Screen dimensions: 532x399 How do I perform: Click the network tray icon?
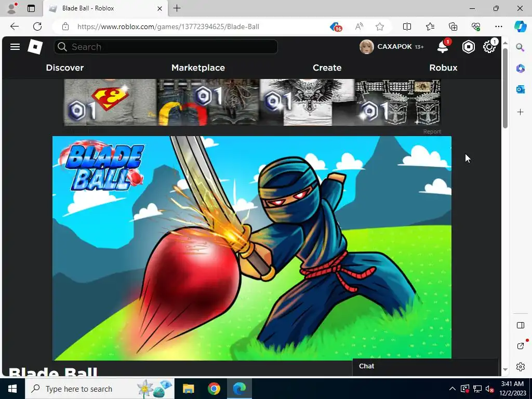click(477, 389)
